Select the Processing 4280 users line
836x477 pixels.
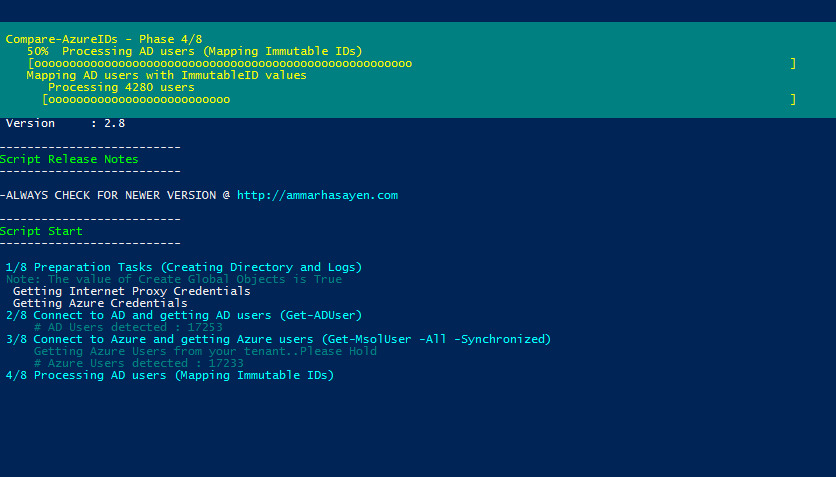click(x=121, y=87)
